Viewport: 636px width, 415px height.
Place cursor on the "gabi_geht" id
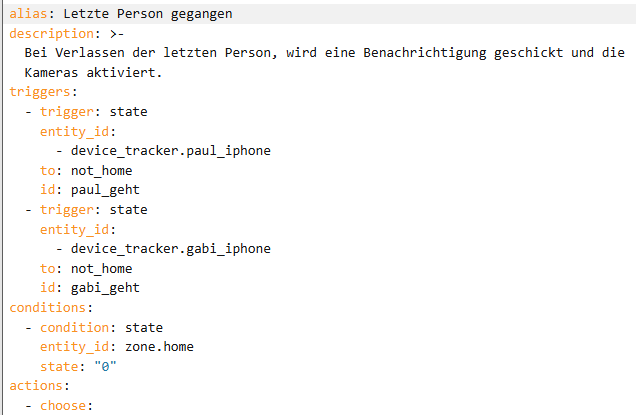point(106,288)
